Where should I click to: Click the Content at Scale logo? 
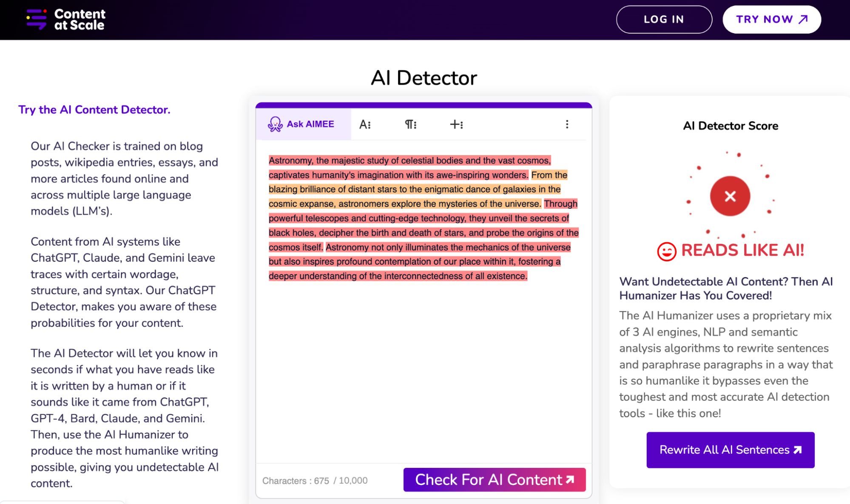coord(65,20)
